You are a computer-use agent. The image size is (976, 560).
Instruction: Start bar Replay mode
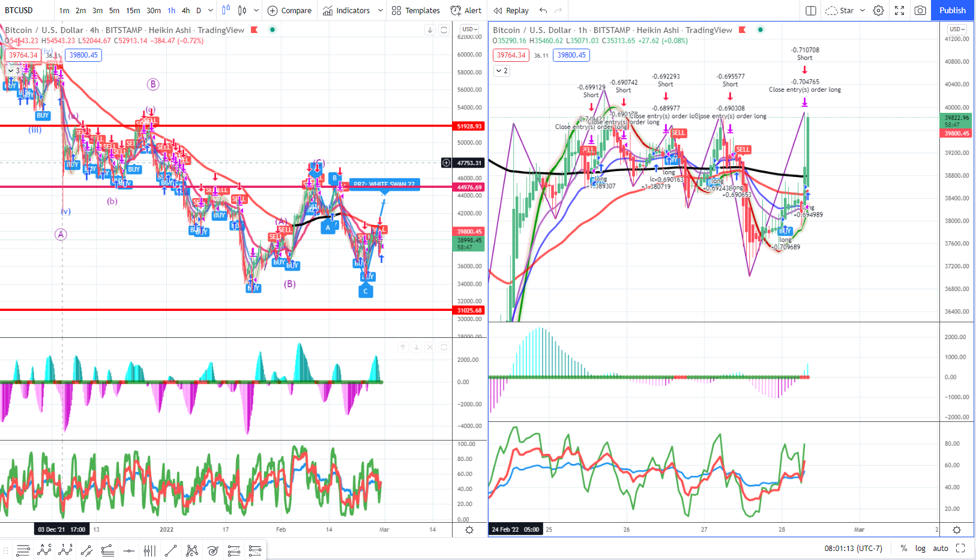click(511, 10)
